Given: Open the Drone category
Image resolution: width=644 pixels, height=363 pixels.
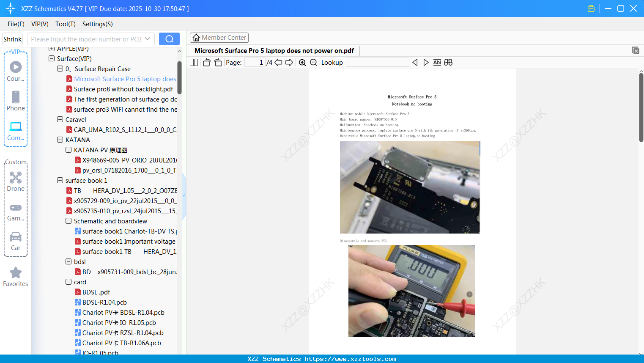Looking at the screenshot, I should pos(16,181).
